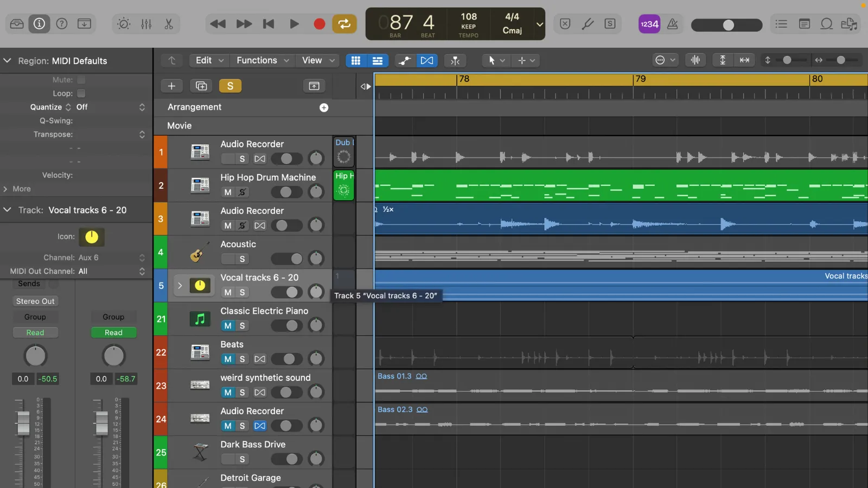Click the Read automation button
The image size is (868, 488).
[35, 332]
